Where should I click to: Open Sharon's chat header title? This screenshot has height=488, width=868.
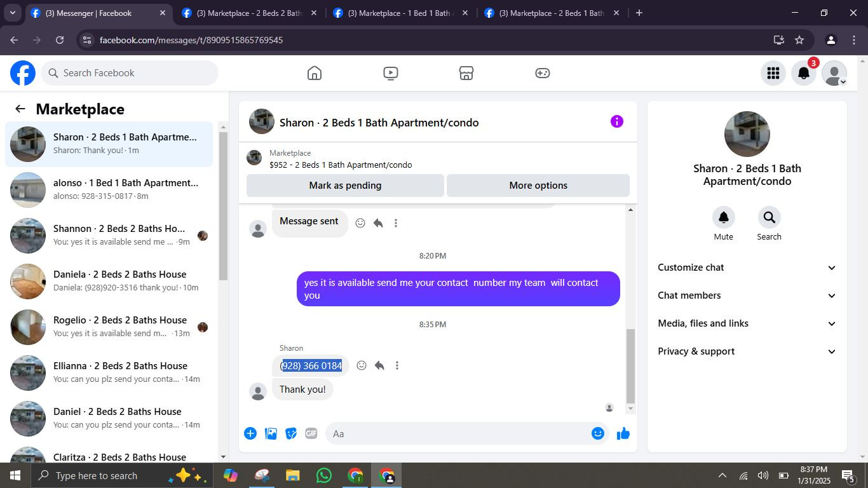click(379, 123)
